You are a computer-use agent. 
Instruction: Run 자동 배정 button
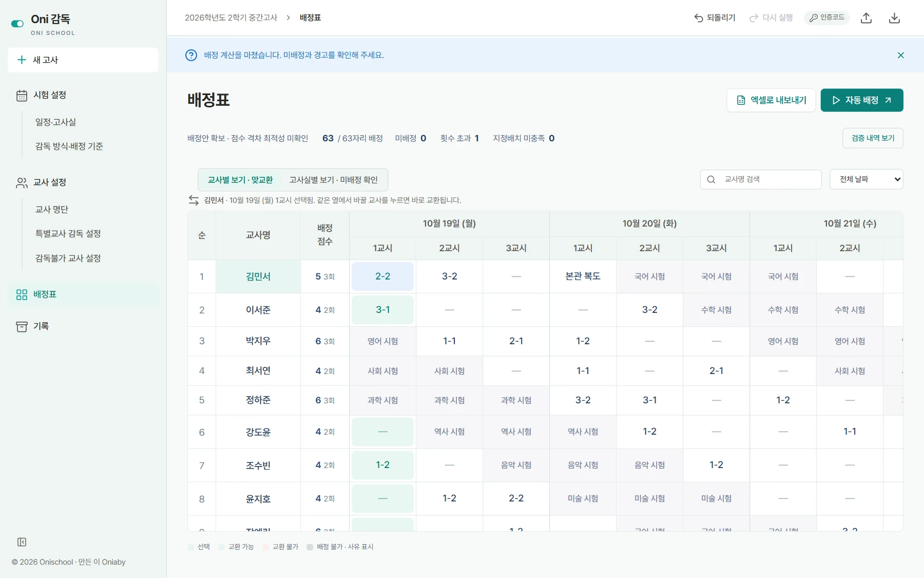(x=862, y=100)
